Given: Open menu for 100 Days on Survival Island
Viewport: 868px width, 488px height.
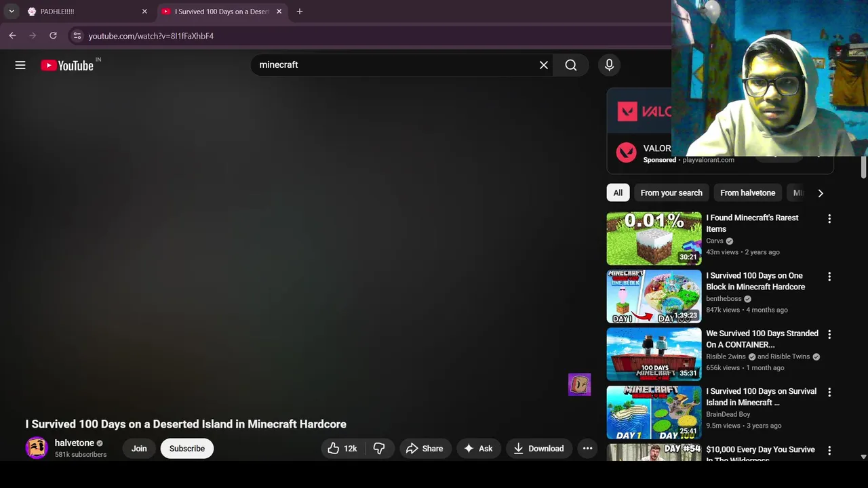Looking at the screenshot, I should pyautogui.click(x=829, y=392).
